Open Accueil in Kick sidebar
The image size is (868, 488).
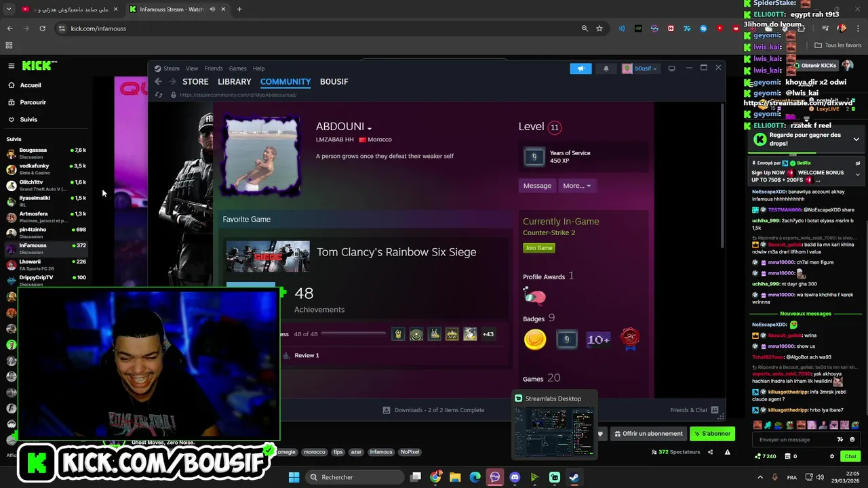pyautogui.click(x=31, y=85)
